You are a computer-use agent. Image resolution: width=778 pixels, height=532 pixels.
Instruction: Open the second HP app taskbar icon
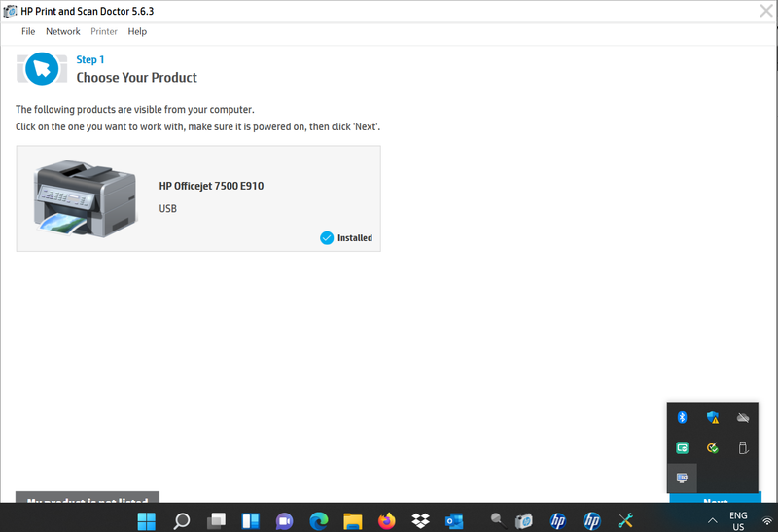[592, 520]
